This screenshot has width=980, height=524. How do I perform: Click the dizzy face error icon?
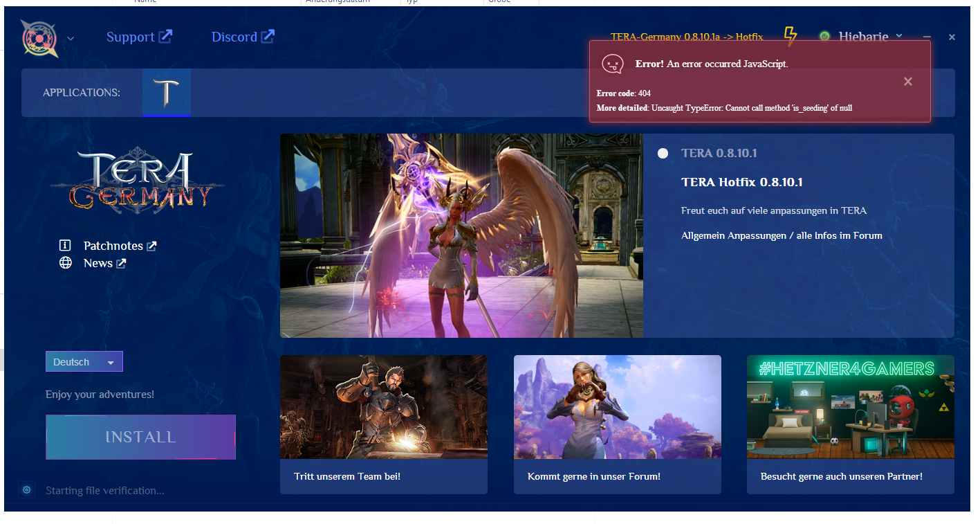(x=612, y=64)
